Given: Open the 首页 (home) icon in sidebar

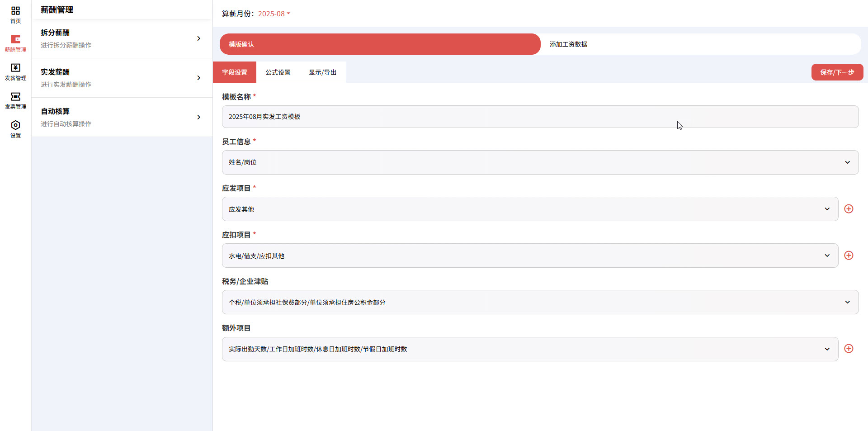Looking at the screenshot, I should 15,14.
